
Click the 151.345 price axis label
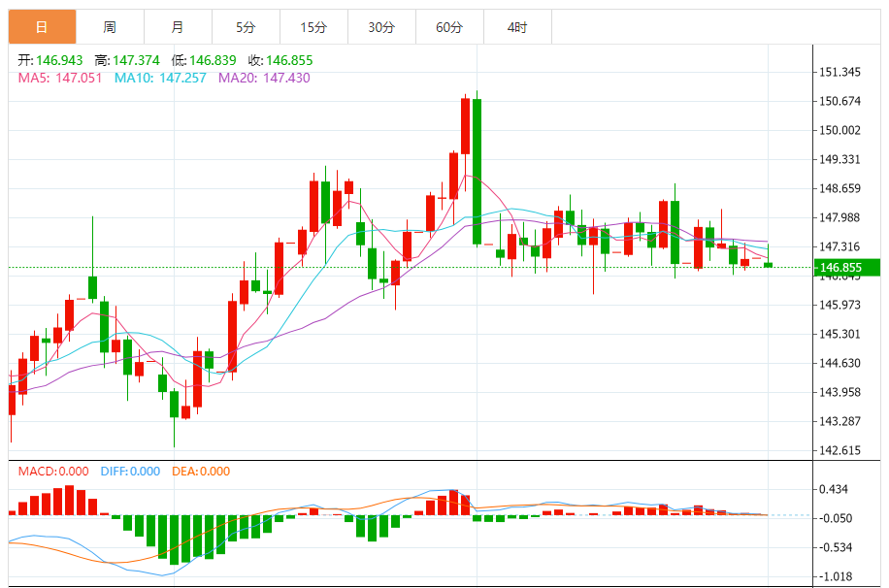coord(840,72)
